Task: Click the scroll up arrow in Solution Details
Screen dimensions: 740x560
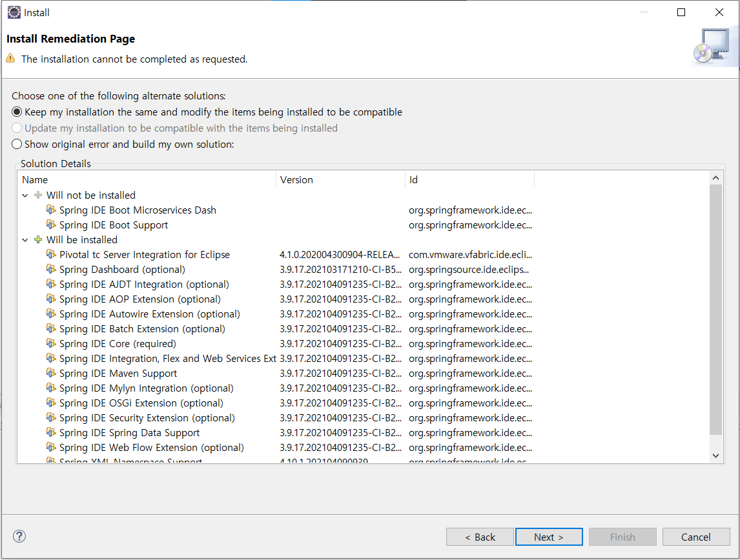Action: coord(715,177)
